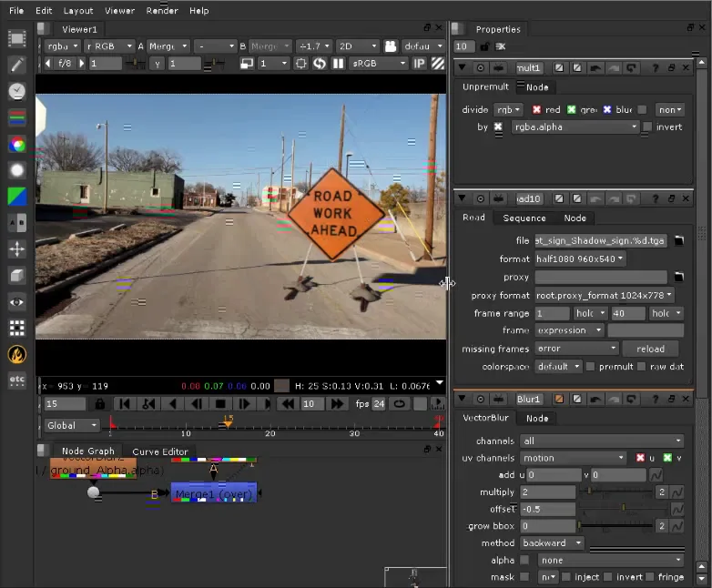
Task: Open the Keyer nodes icon
Action: 16,197
